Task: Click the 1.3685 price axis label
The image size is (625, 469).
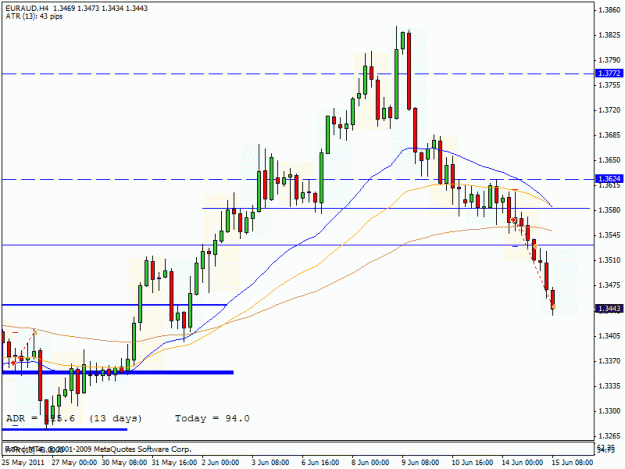Action: pos(609,135)
